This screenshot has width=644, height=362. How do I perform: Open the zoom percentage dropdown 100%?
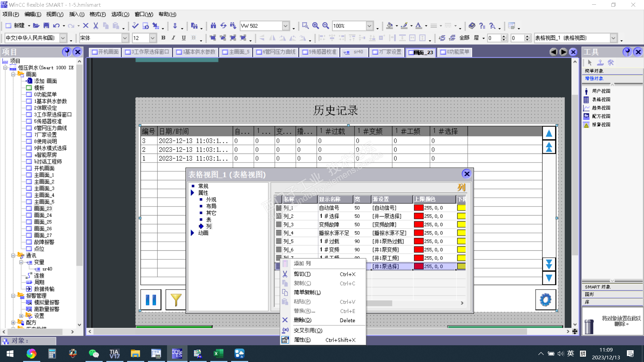tap(369, 26)
